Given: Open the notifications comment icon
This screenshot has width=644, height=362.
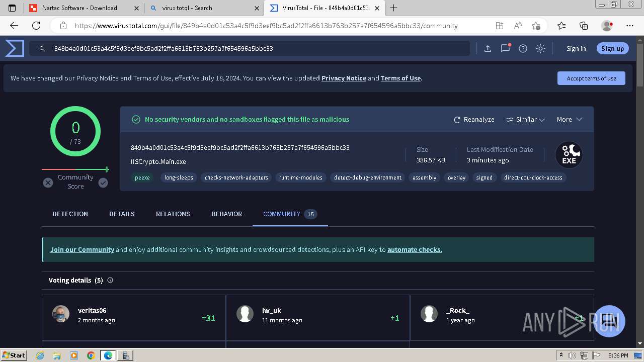Looking at the screenshot, I should point(505,49).
